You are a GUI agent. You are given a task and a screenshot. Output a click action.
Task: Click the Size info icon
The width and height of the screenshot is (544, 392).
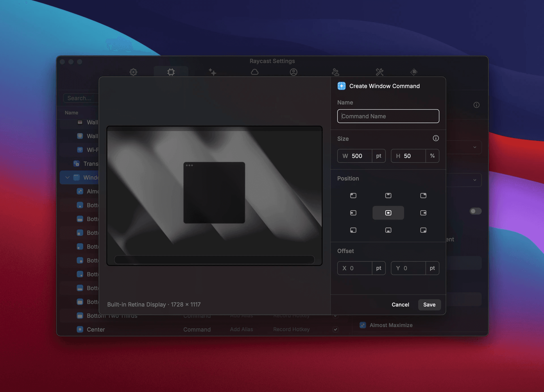pos(435,138)
